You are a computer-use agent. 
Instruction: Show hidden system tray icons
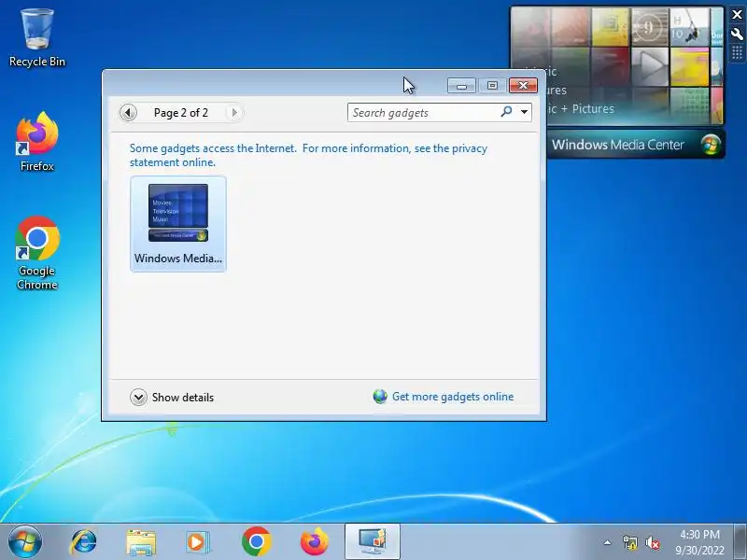coord(608,542)
